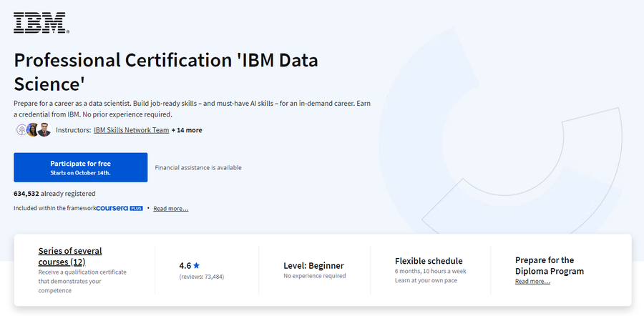Open the IBM Skills Network Team link

(x=132, y=130)
